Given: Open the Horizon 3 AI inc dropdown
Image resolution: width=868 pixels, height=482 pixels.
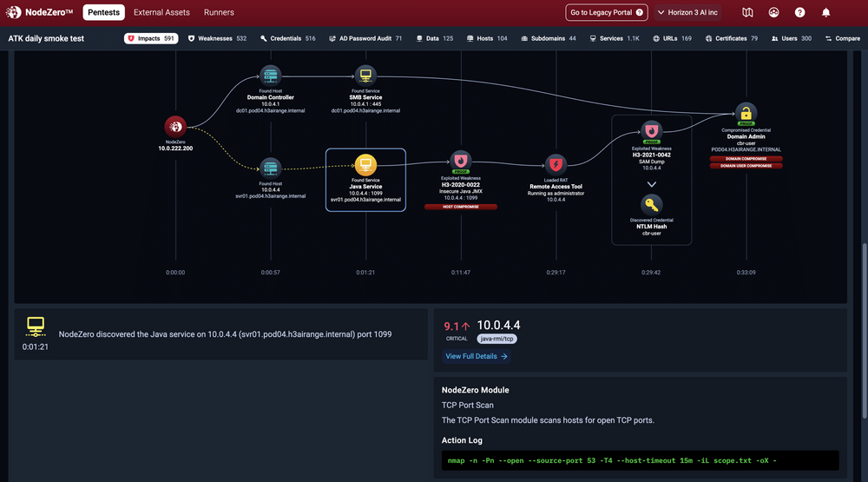Looking at the screenshot, I should point(693,13).
